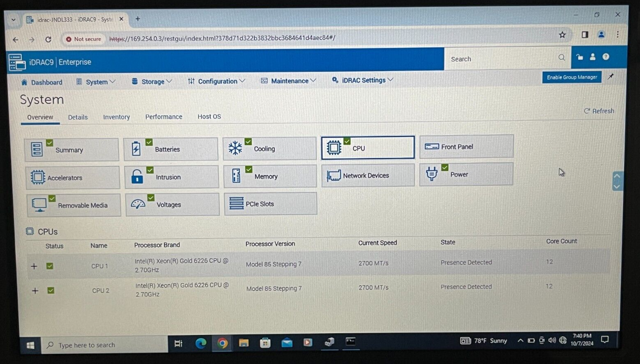Click the Enable Group Manager button

pyautogui.click(x=572, y=77)
